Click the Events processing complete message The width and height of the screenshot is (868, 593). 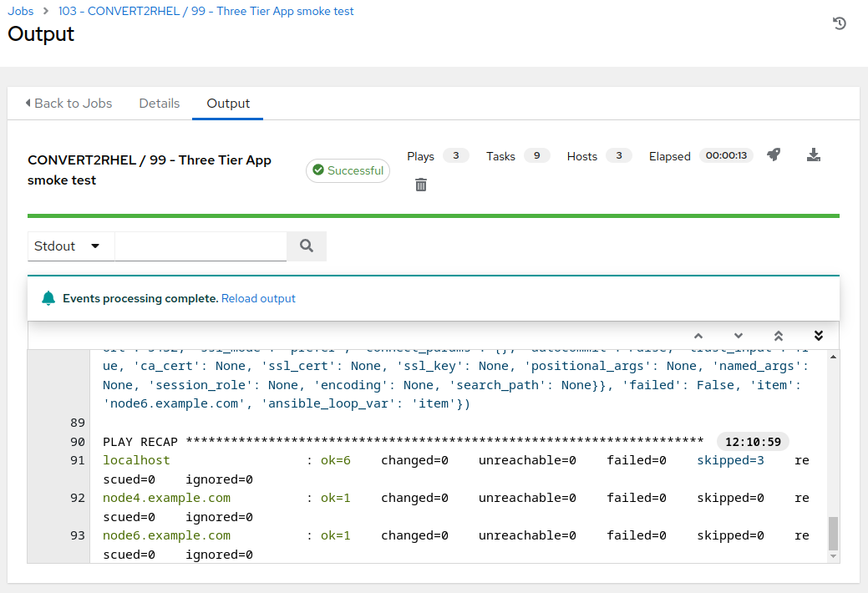point(140,298)
